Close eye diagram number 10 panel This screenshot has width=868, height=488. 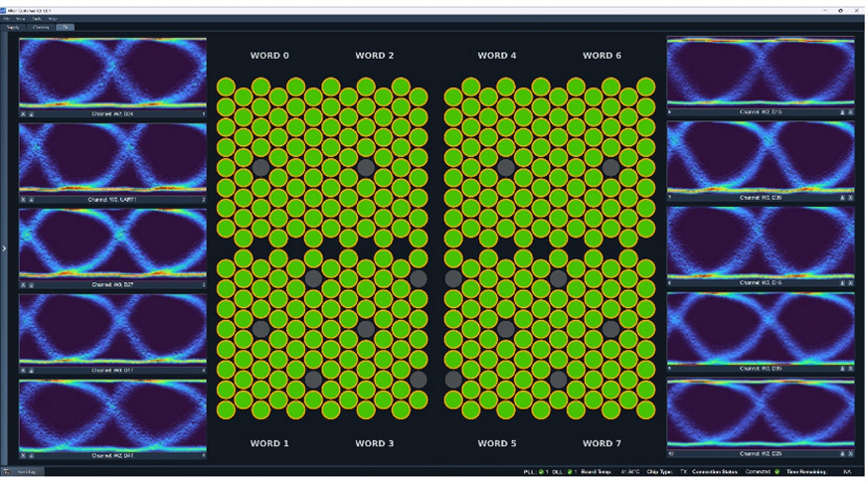coord(850,453)
